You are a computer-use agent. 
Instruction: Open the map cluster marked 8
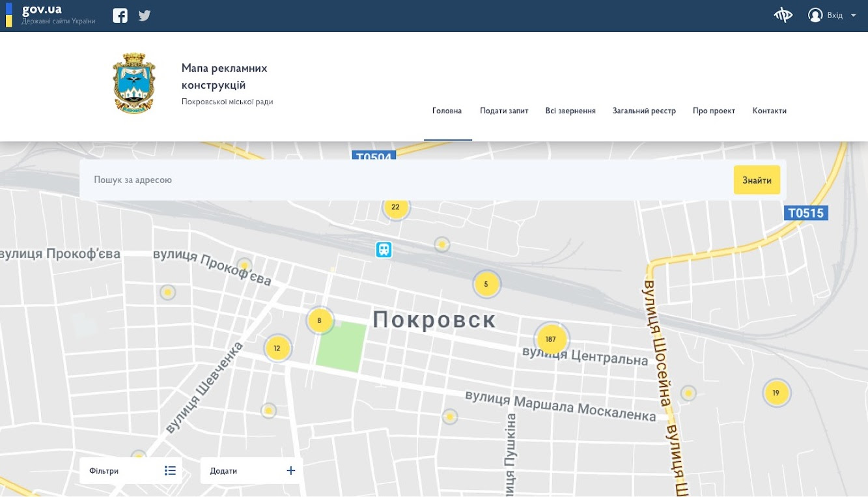[x=320, y=320]
